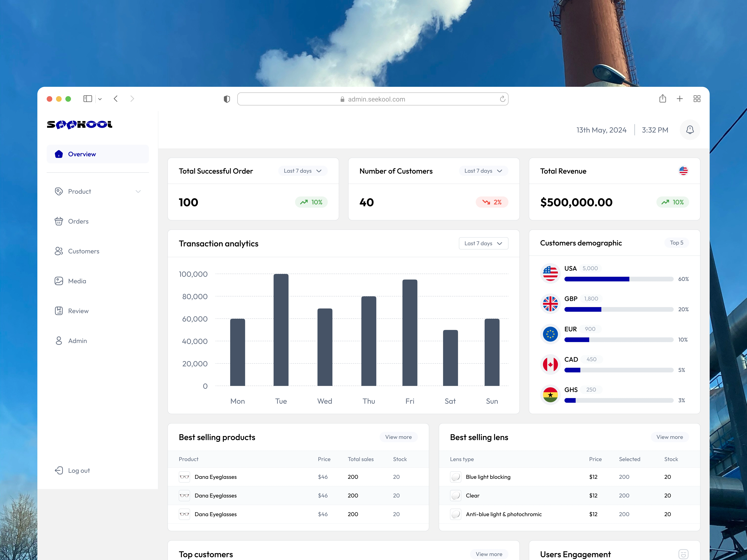
Task: Click the 10% growth badge on orders card
Action: coord(311,202)
